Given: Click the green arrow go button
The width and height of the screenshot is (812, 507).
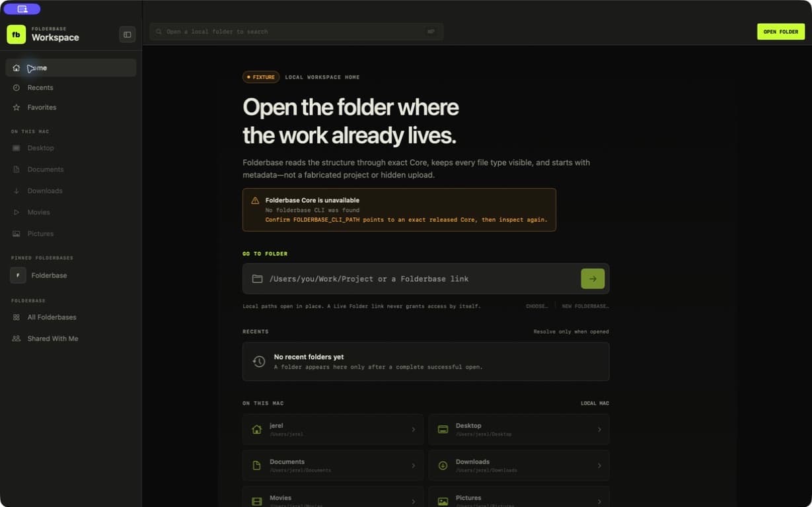Looking at the screenshot, I should point(593,279).
